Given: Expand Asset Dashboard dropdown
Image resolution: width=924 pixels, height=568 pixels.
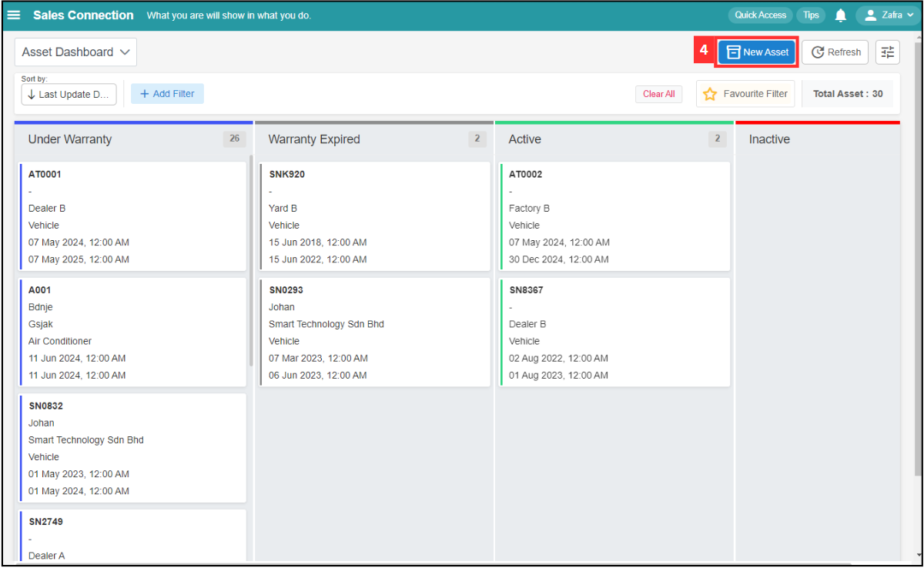Looking at the screenshot, I should click(75, 52).
